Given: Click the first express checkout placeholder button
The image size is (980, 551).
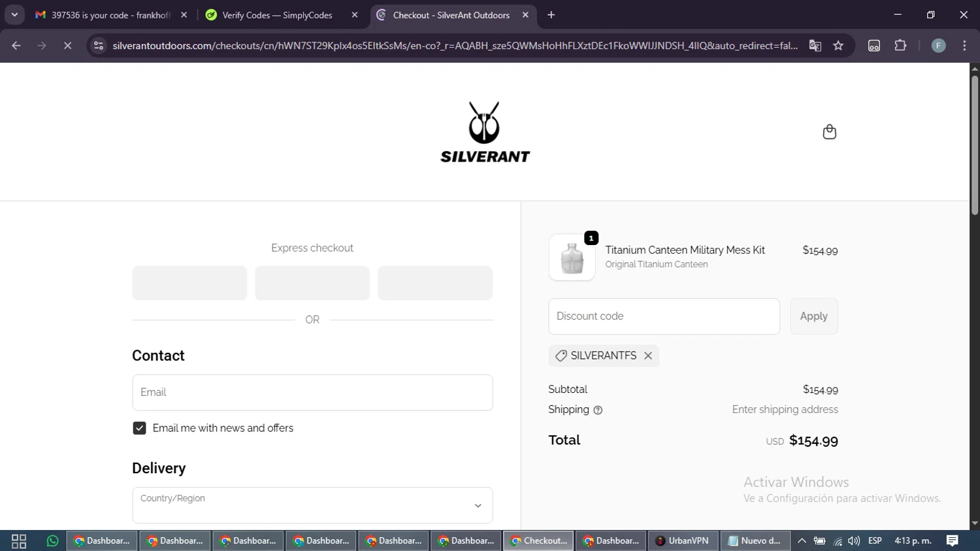Looking at the screenshot, I should pyautogui.click(x=189, y=283).
